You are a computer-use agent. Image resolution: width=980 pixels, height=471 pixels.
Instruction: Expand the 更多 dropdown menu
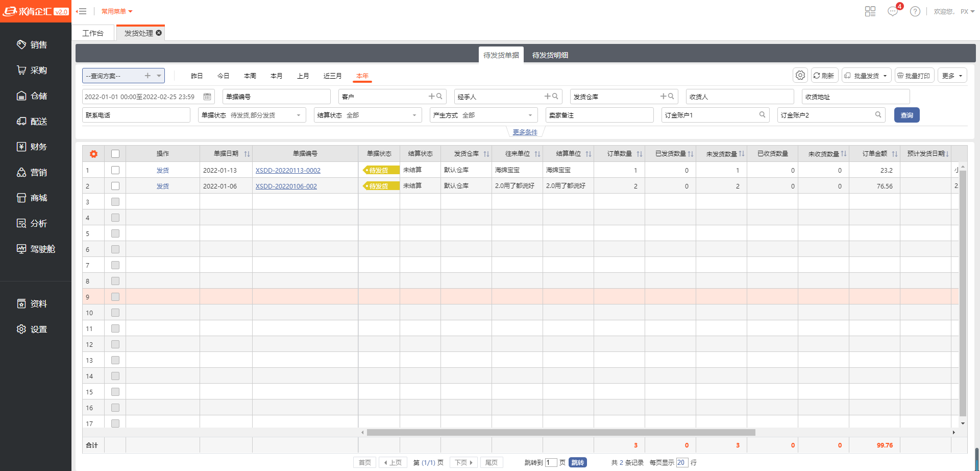click(952, 76)
